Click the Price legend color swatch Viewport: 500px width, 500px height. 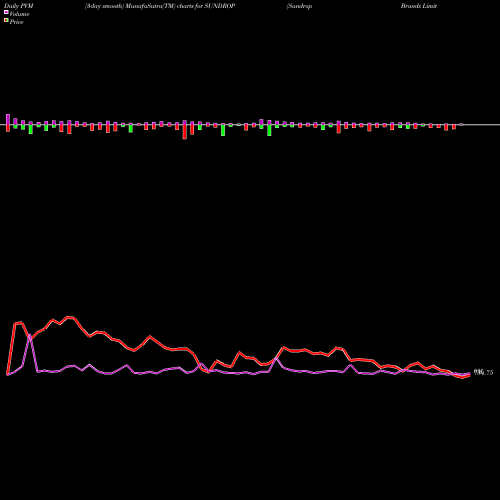tap(6, 21)
